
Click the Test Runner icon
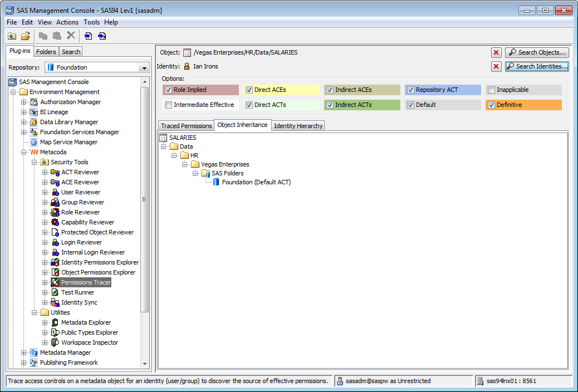(55, 292)
